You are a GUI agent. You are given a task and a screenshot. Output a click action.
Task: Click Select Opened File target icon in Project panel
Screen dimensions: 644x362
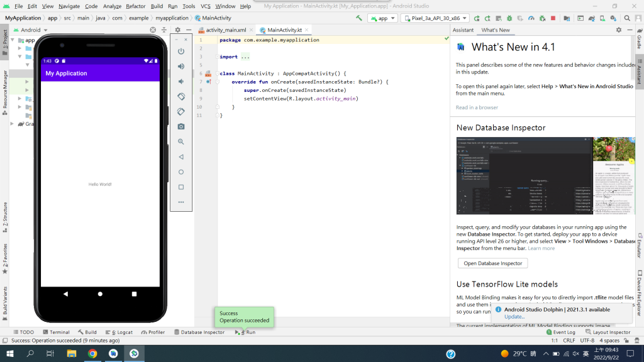point(153,30)
